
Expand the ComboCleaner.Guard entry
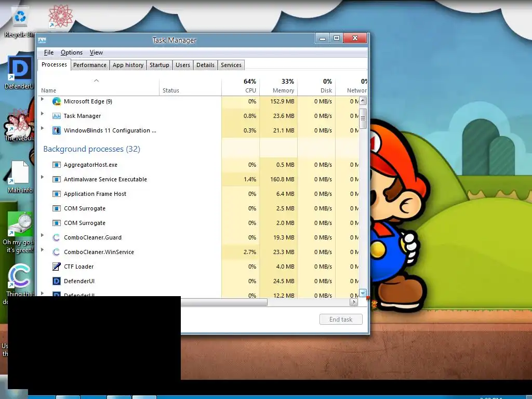click(43, 235)
